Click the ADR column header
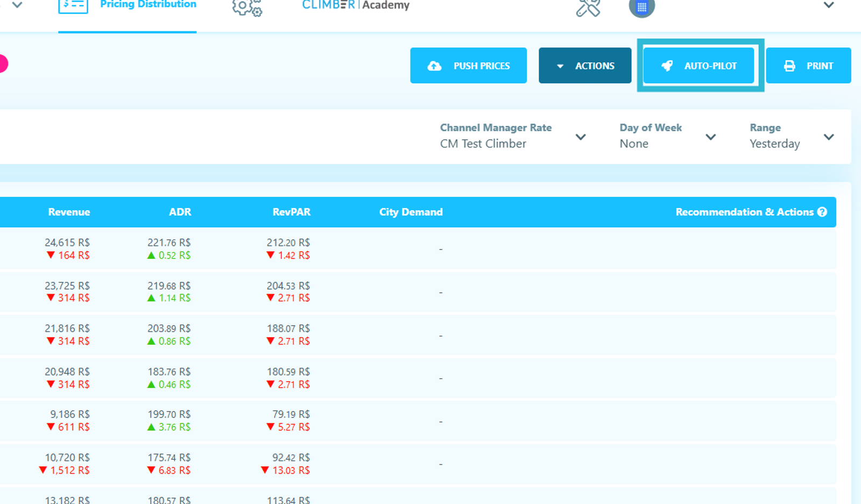This screenshot has height=504, width=861. [x=180, y=212]
